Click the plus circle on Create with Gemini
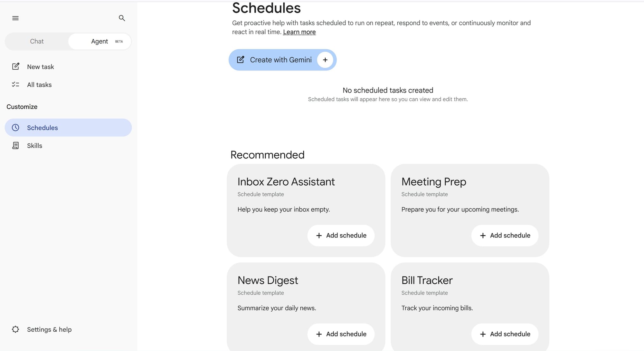This screenshot has width=644, height=351. pos(325,60)
